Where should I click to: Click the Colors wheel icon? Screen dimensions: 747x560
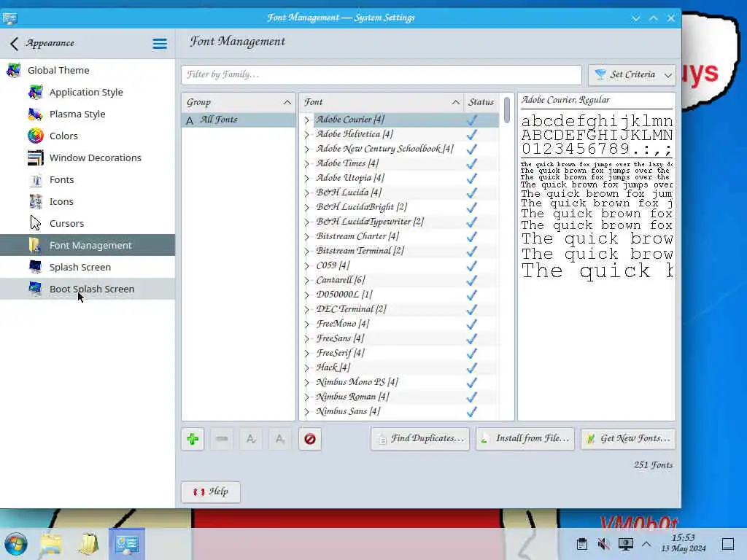coord(35,136)
